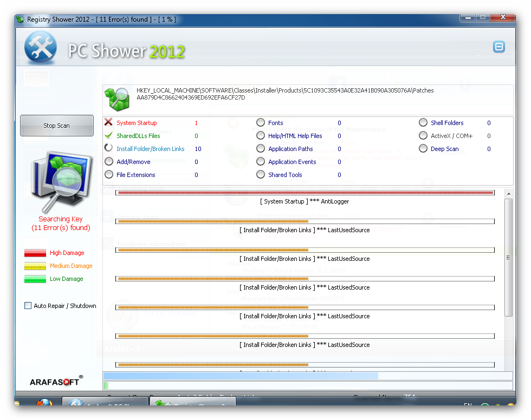Viewport: 531px width, 420px height.
Task: Click the ArafaSoft logo
Action: coord(56,381)
